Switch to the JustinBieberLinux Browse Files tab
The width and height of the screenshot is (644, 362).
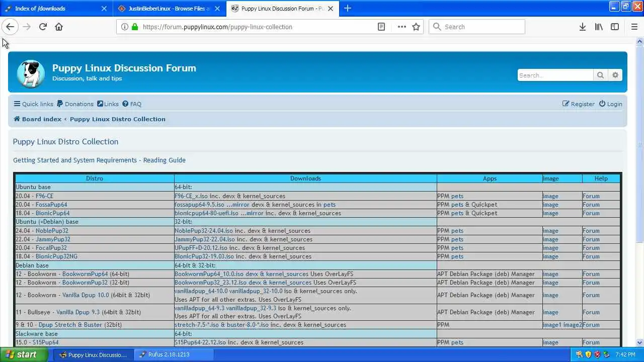169,9
